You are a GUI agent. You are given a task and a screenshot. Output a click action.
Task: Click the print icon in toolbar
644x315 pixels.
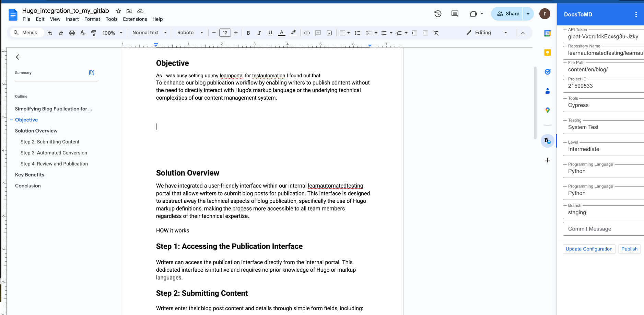pos(72,33)
